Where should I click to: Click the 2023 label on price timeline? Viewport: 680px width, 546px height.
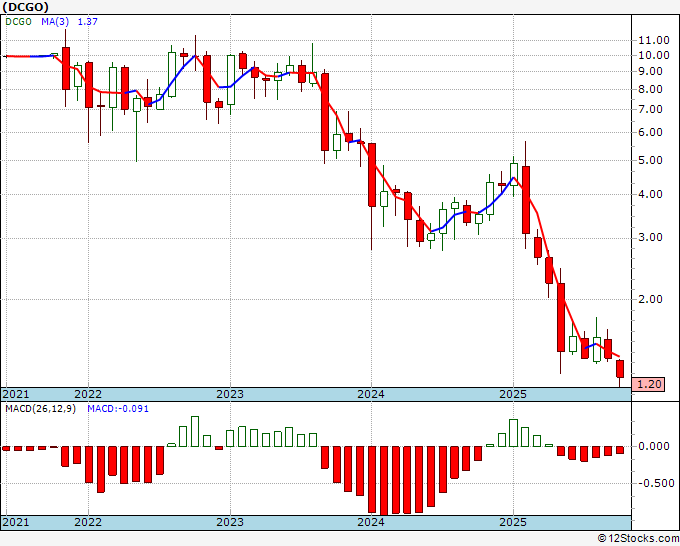(230, 394)
